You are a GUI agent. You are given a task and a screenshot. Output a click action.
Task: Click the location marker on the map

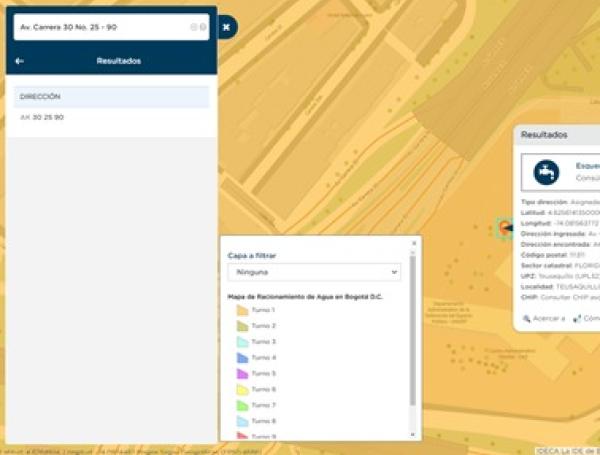point(504,229)
